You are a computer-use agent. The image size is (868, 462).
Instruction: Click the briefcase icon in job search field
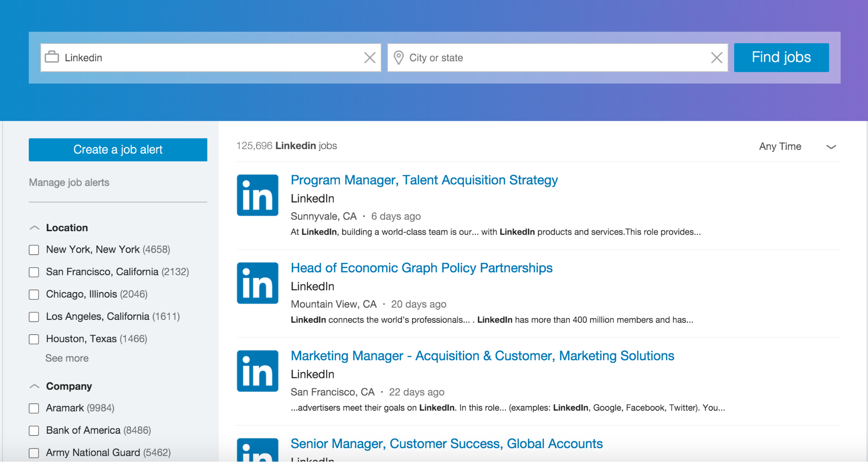(52, 57)
